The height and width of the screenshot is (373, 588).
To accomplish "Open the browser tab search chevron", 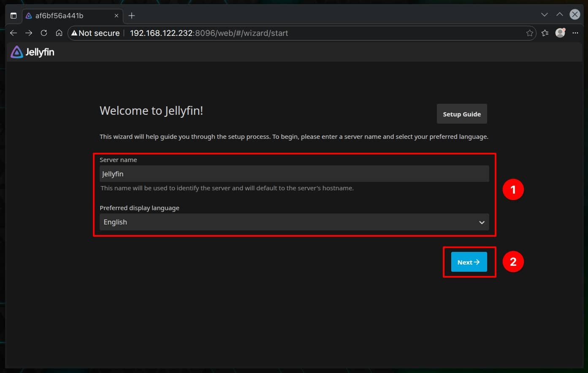I will [544, 14].
